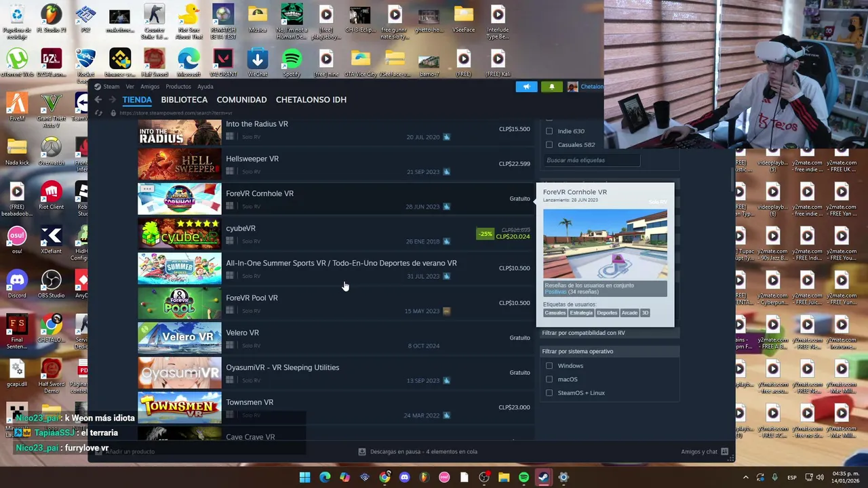
Task: Click cyubeVR -25% discount badge
Action: 485,234
